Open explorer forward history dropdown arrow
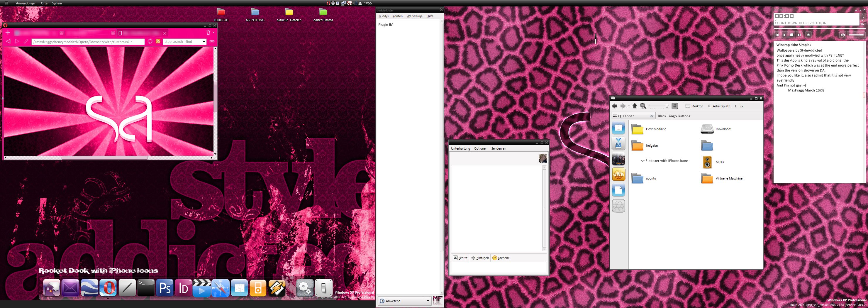Viewport: 868px width, 308px height. (629, 106)
